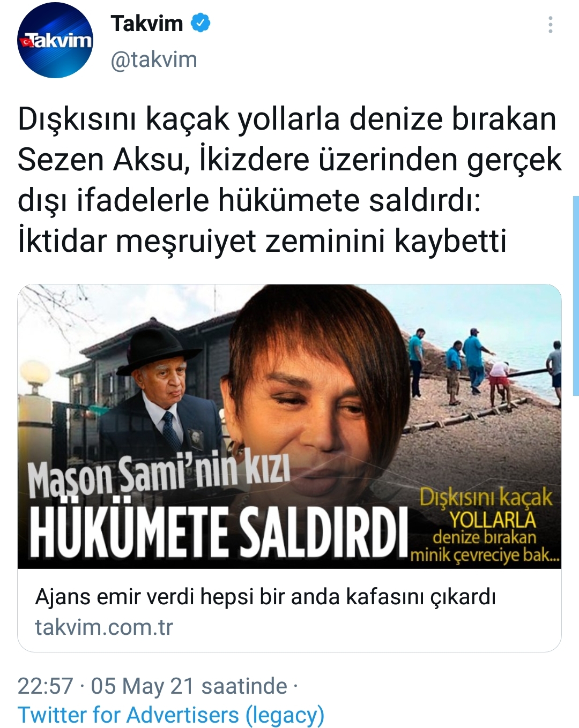Tap the blue verified badge beside Takvim
579x728 pixels.
point(201,23)
